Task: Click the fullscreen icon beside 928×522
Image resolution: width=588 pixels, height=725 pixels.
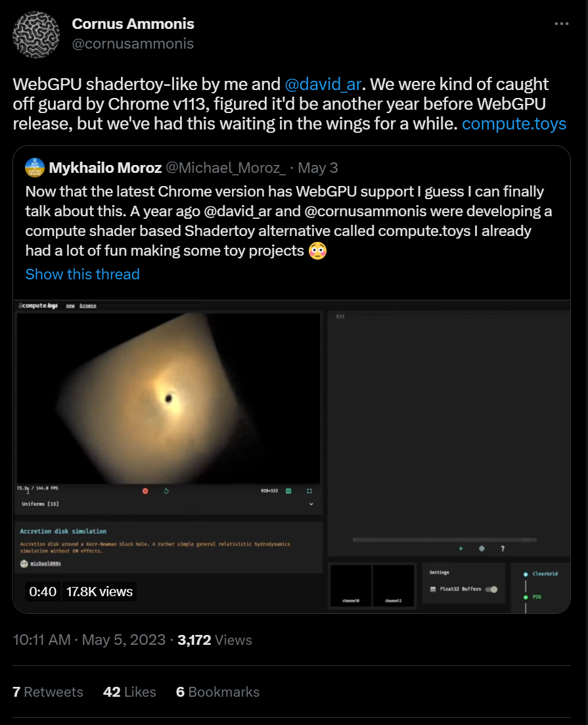Action: click(x=309, y=491)
